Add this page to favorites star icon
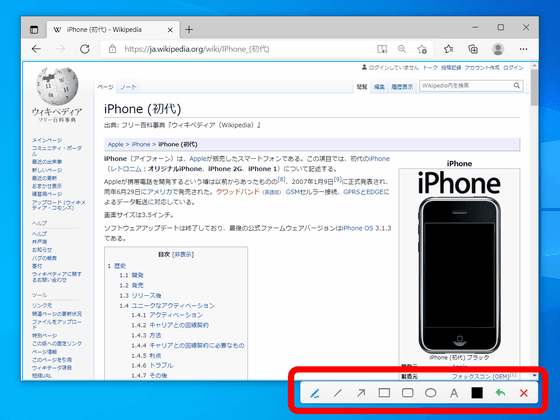This screenshot has width=560, height=420. pos(422,49)
